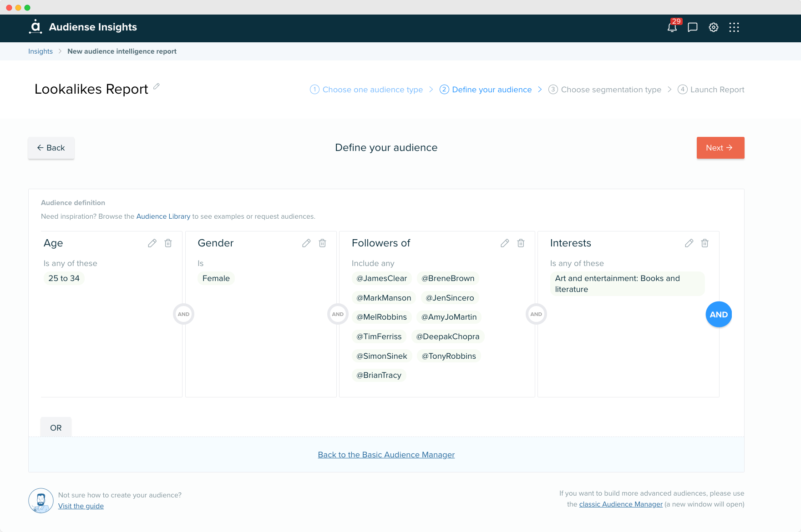The width and height of the screenshot is (801, 532).
Task: Click New audience intelligence report breadcrumb
Action: (122, 51)
